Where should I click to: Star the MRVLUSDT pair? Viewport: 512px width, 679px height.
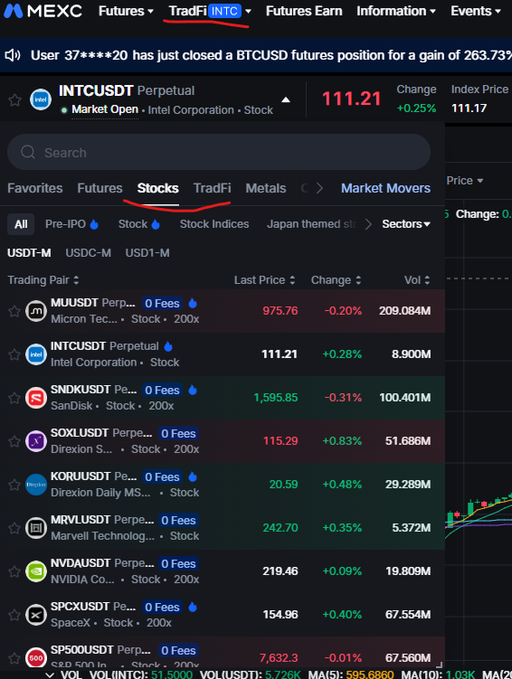click(14, 528)
